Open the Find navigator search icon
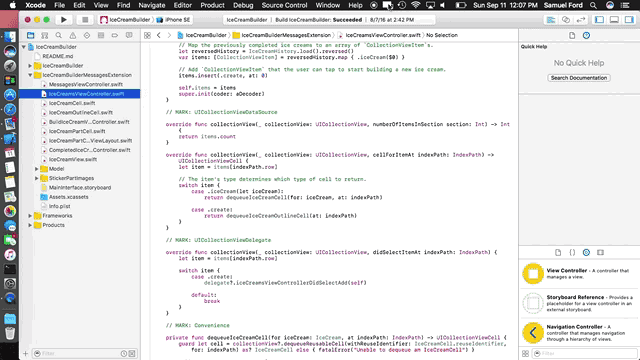The height and width of the screenshot is (360, 640). [58, 36]
